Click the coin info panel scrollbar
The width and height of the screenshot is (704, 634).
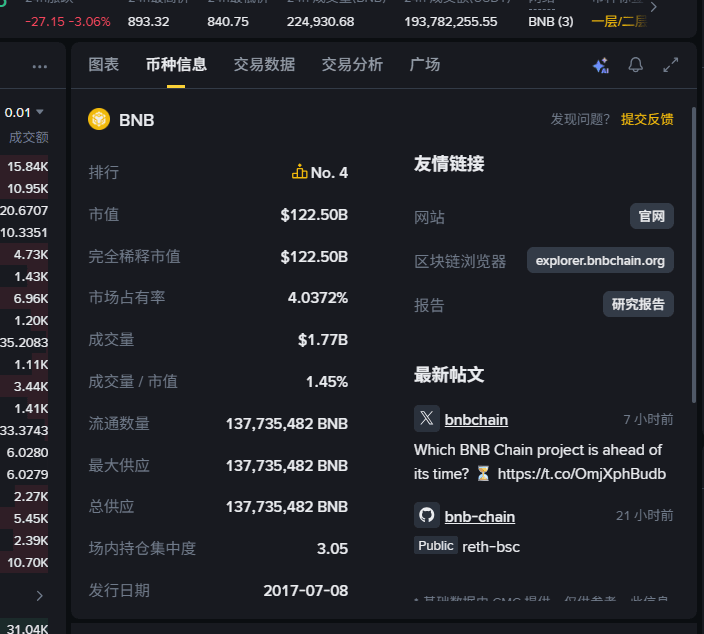(x=694, y=255)
